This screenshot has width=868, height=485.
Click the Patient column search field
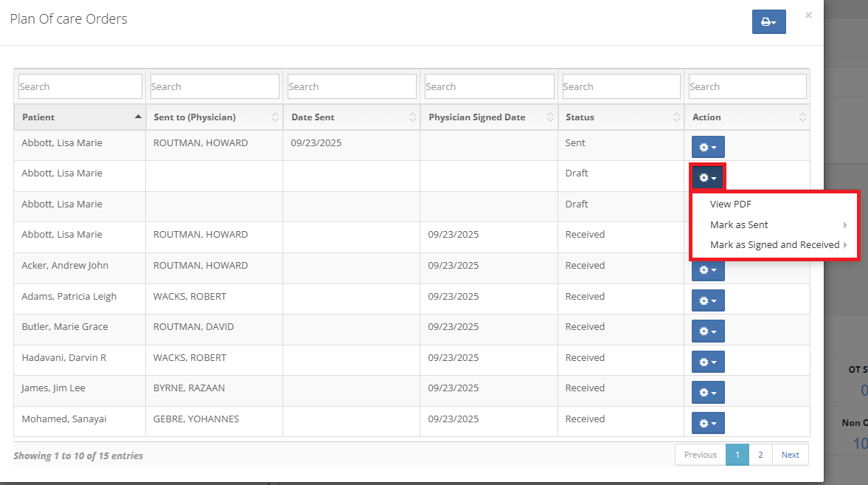[x=80, y=86]
